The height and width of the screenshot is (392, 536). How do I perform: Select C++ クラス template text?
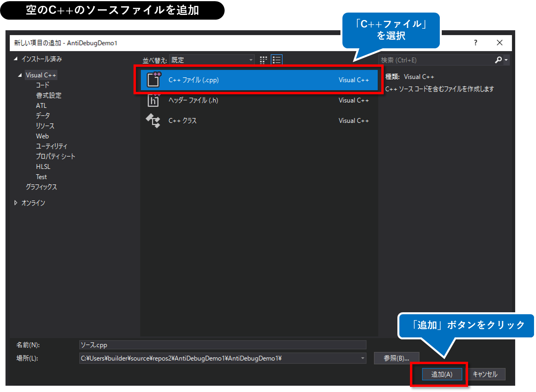point(183,121)
